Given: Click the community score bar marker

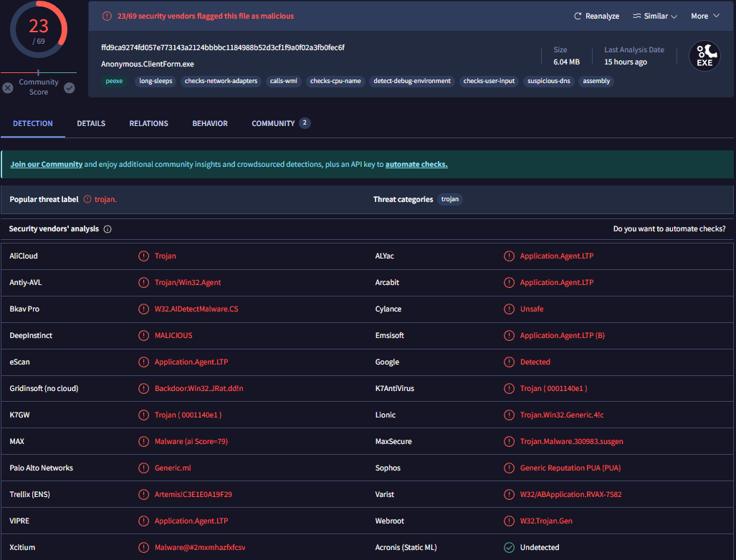Looking at the screenshot, I should point(38,73).
